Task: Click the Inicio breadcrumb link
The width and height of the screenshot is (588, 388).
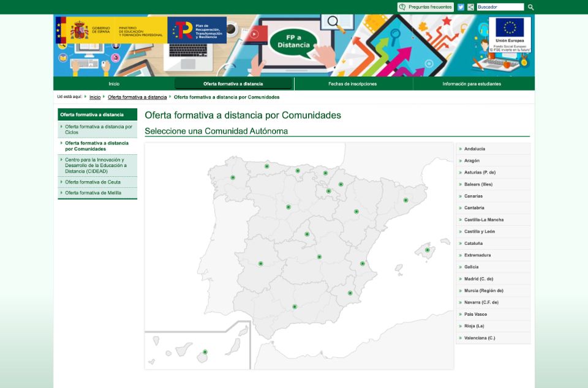Action: pyautogui.click(x=95, y=97)
